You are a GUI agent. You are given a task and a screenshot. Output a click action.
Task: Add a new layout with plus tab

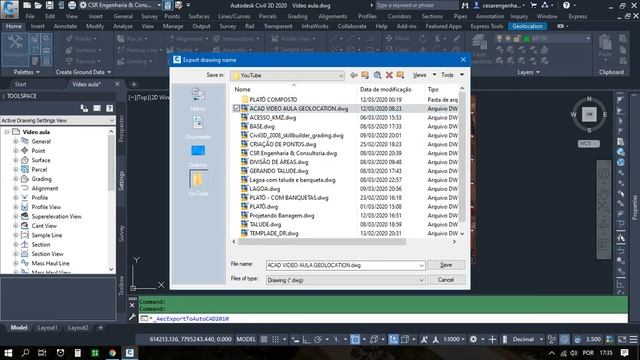coord(100,328)
